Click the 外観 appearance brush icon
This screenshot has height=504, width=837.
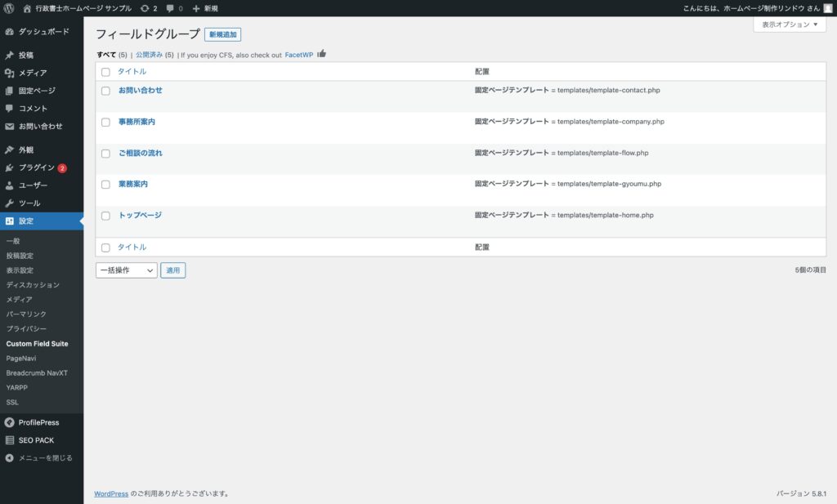click(9, 149)
